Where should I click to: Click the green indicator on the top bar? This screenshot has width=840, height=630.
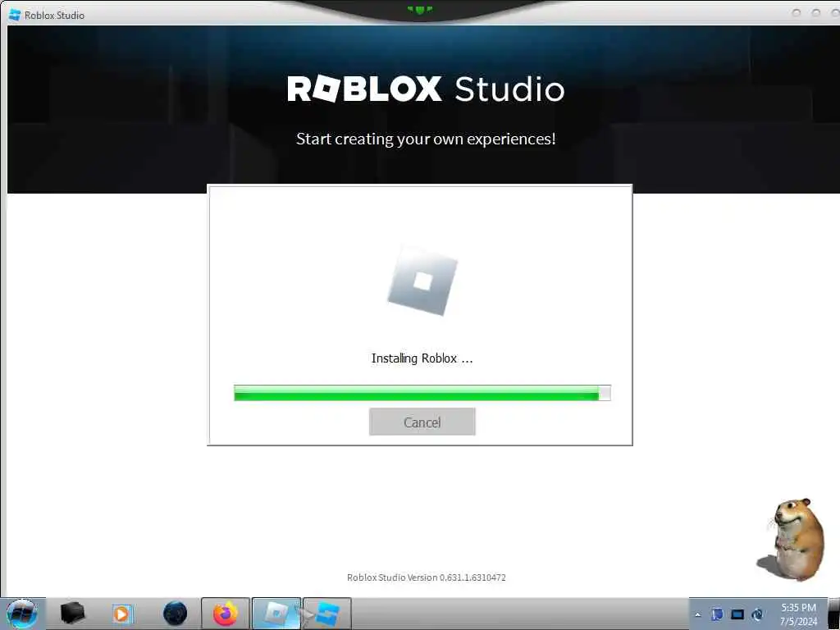[419, 10]
